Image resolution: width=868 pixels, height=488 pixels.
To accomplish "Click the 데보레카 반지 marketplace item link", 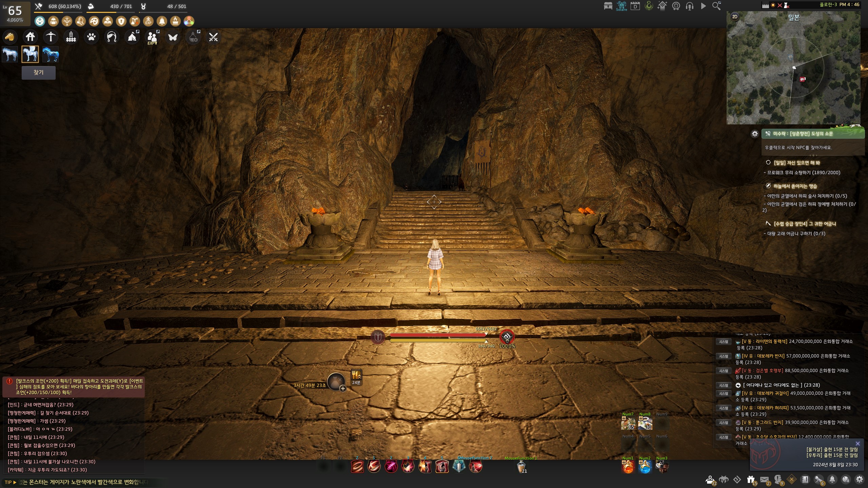I will pos(763,356).
